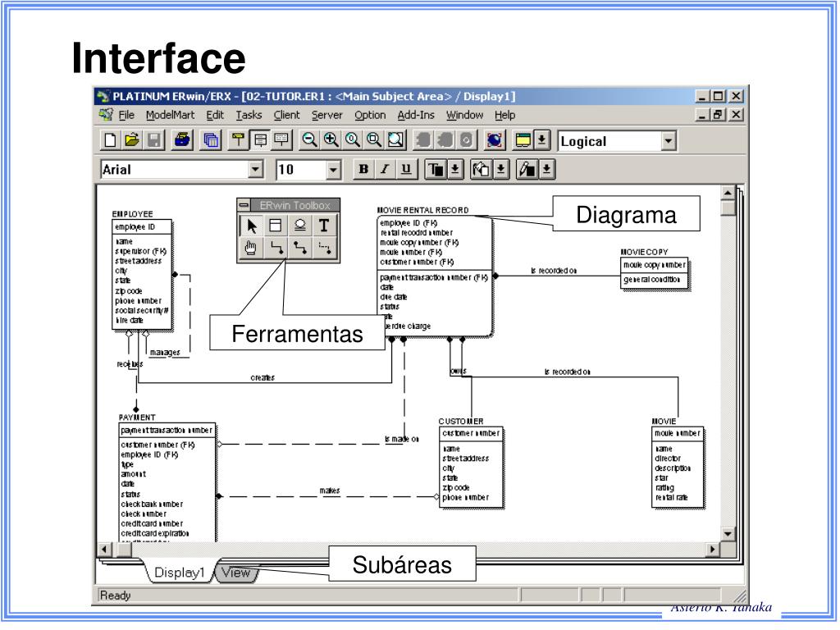Open the Client menu
Image resolution: width=840 pixels, height=630 pixels.
coord(286,115)
